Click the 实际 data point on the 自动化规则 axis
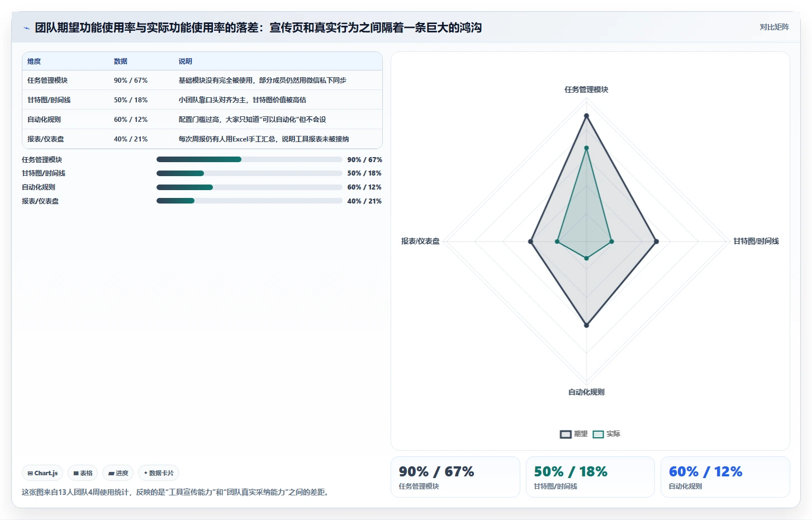The image size is (812, 520). [x=586, y=258]
